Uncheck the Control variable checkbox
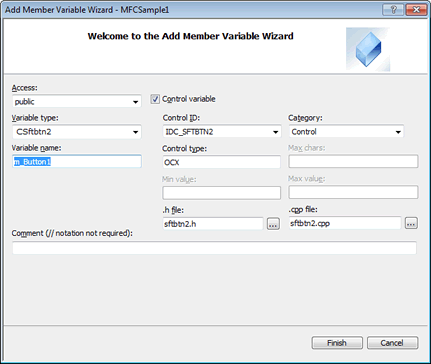Viewport: 431px width, 364px height. tap(155, 99)
